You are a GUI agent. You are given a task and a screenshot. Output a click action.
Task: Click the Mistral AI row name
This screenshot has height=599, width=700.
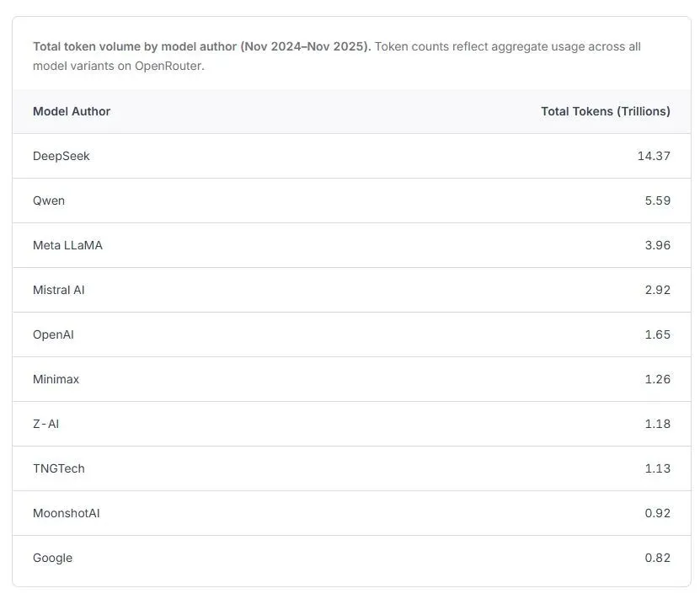coord(59,290)
